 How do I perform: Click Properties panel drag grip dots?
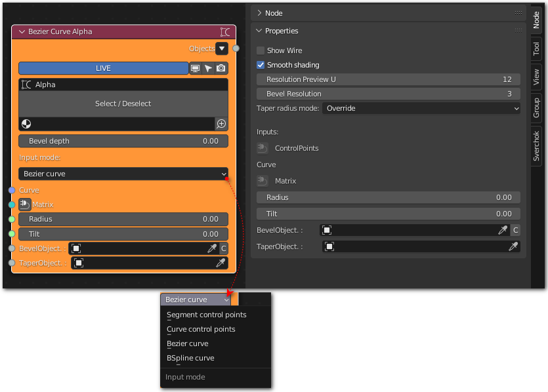coord(518,31)
